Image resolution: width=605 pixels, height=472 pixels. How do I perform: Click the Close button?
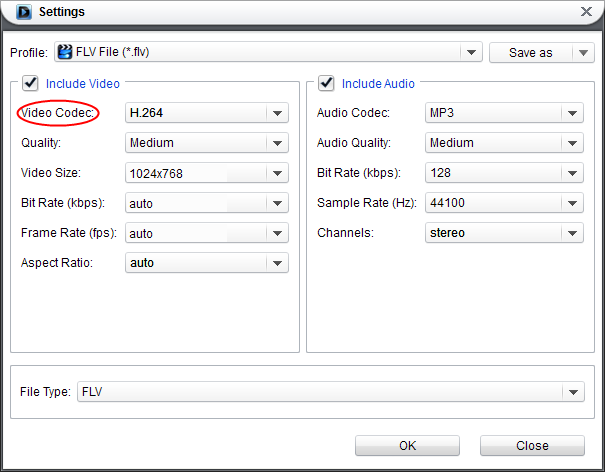532,446
